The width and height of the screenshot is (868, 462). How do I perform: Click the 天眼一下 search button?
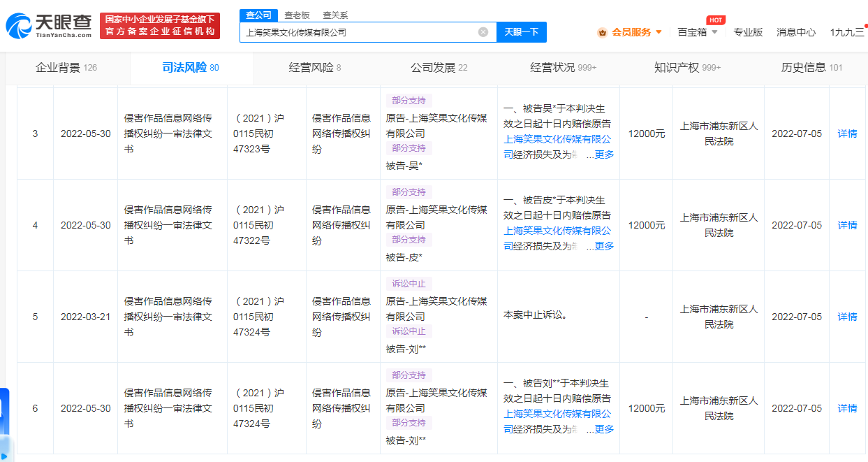[522, 32]
